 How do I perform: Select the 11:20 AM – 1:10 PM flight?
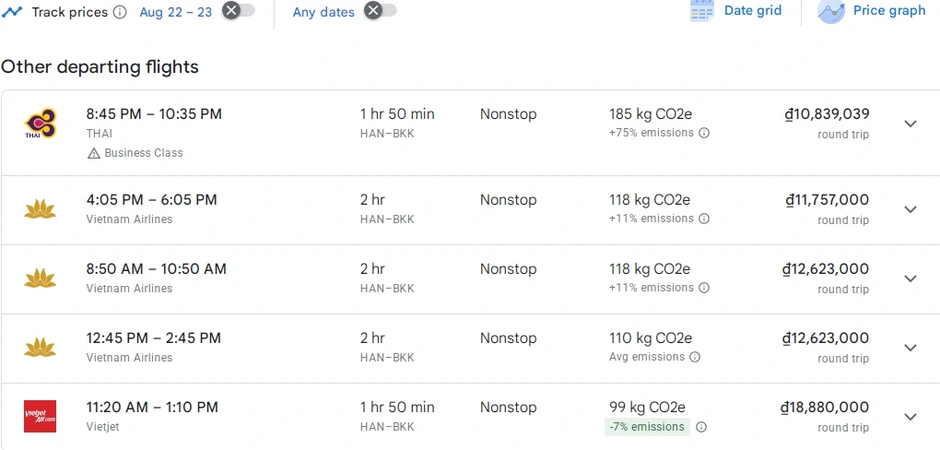tap(470, 416)
